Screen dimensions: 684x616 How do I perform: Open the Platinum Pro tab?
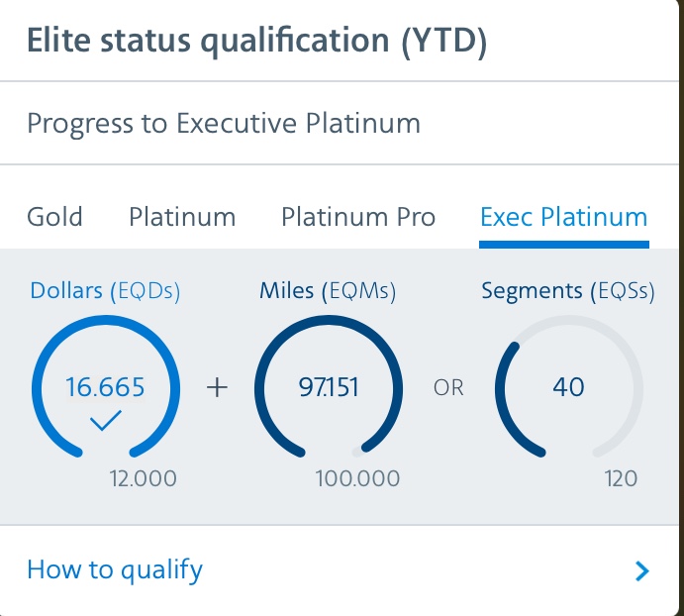(358, 217)
